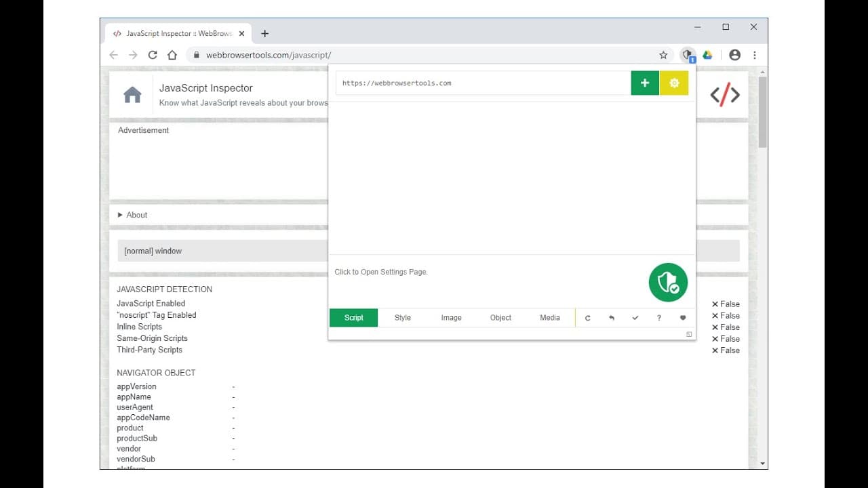
Task: Select the Script tab in the popup
Action: coord(354,318)
